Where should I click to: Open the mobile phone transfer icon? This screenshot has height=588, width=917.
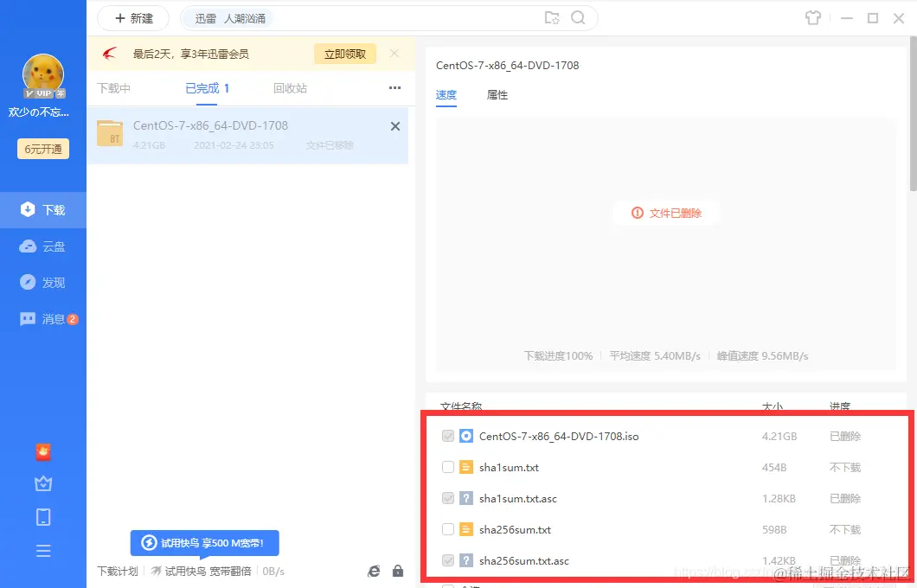tap(43, 516)
